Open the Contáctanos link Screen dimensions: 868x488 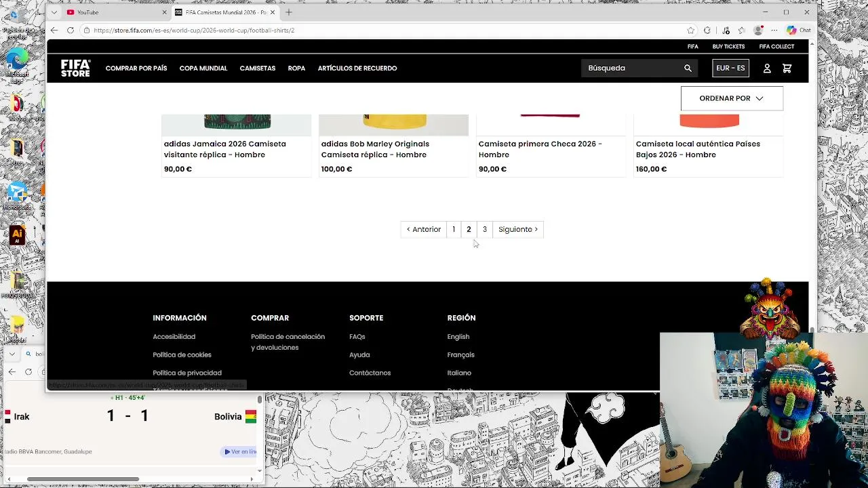370,373
